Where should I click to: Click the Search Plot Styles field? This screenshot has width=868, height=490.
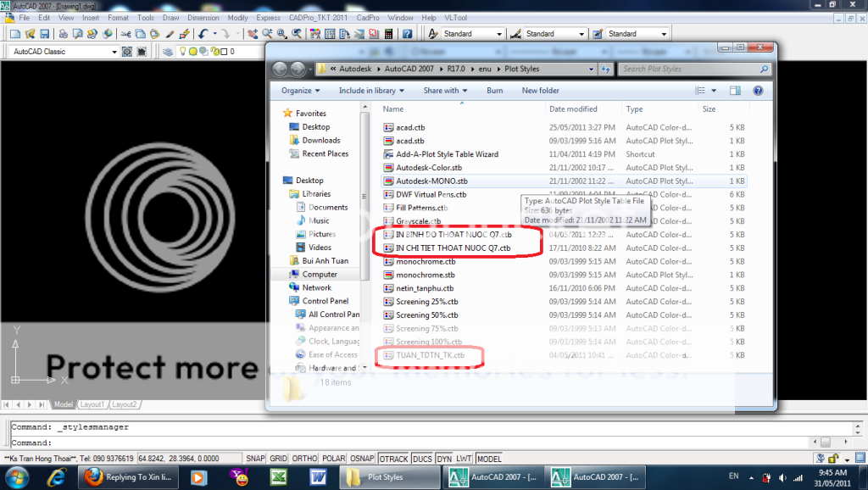pyautogui.click(x=695, y=70)
